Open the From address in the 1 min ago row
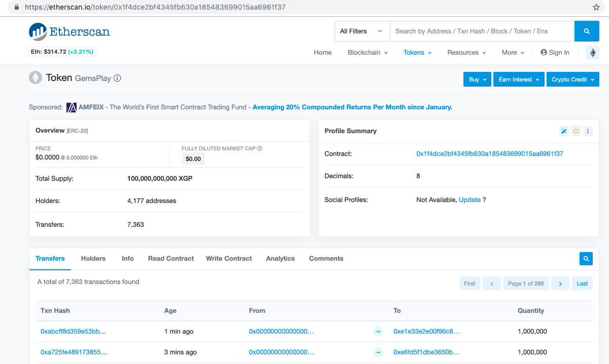 coord(281,332)
